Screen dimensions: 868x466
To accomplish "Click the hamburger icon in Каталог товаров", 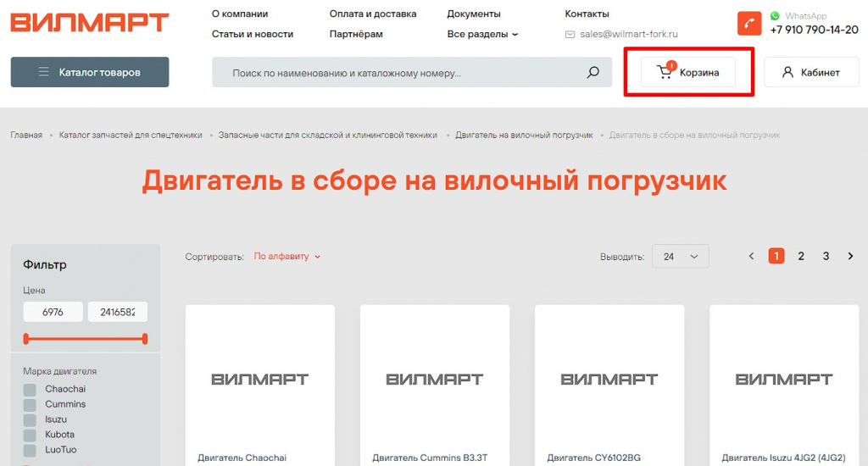I will coord(44,72).
